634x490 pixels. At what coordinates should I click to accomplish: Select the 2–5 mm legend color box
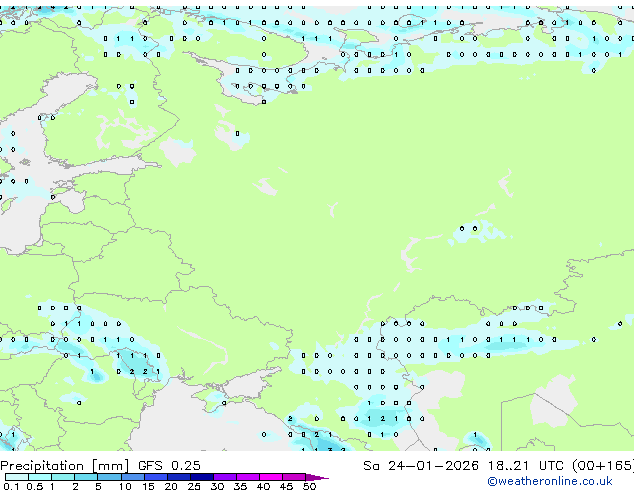click(x=86, y=477)
